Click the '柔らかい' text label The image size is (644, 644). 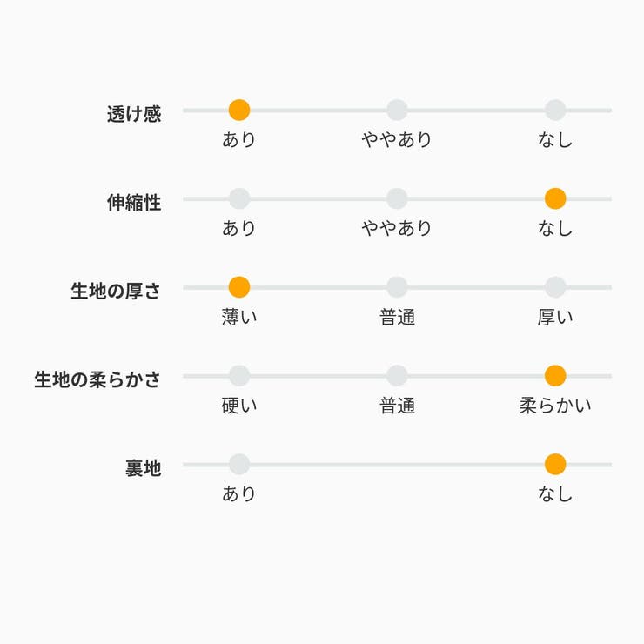[x=555, y=406]
